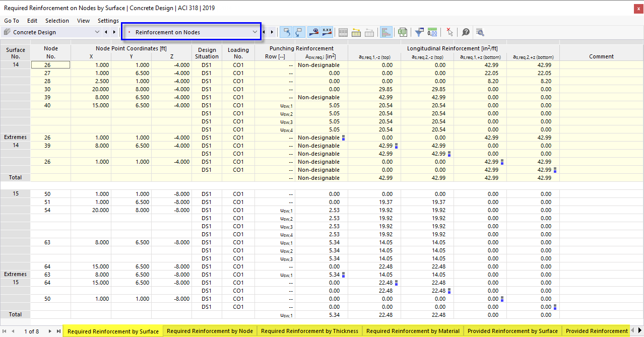Expand the table column settings icon

pos(343,32)
